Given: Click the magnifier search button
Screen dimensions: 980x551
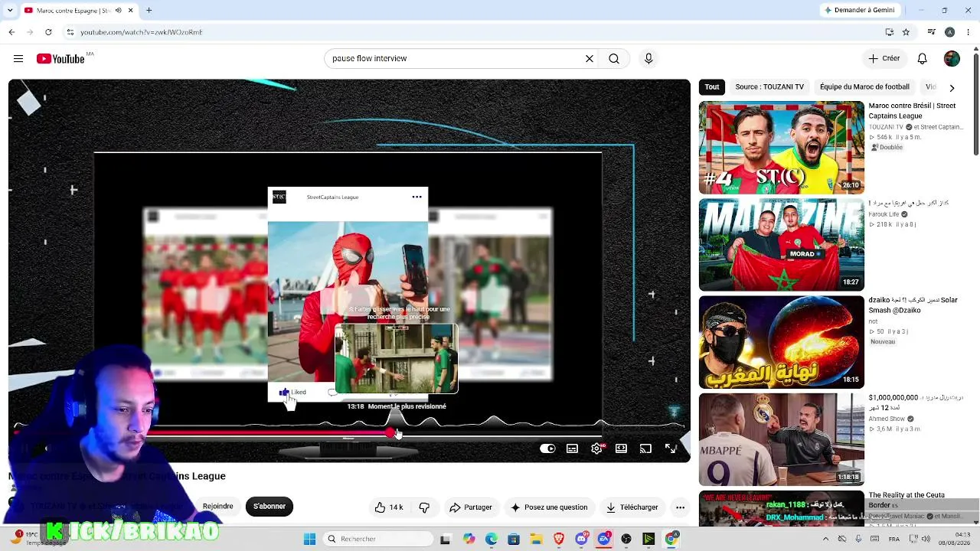Looking at the screenshot, I should pyautogui.click(x=614, y=58).
